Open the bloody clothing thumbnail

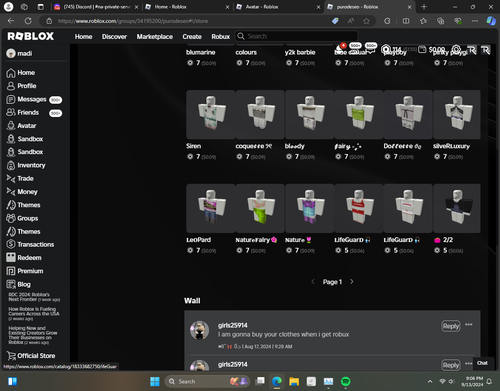pos(310,114)
